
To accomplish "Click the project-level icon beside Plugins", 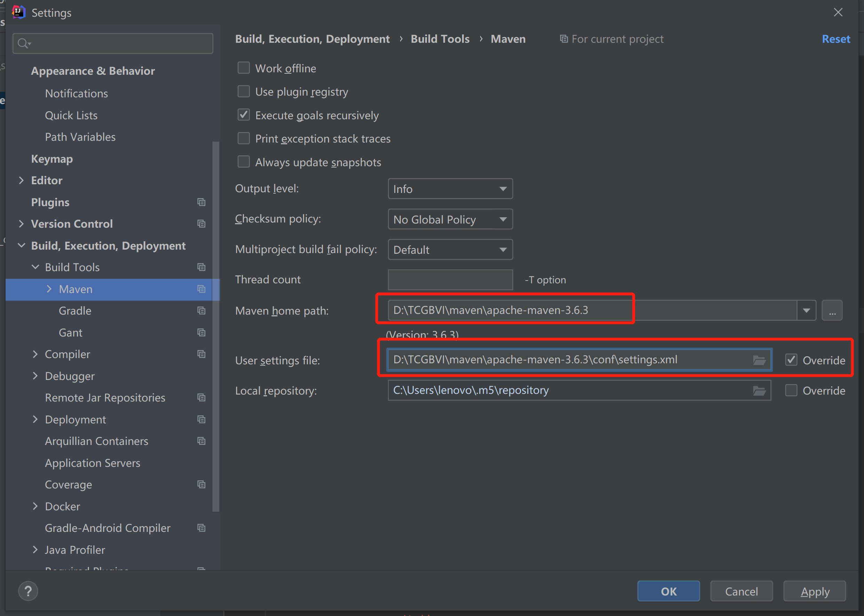I will pos(201,202).
